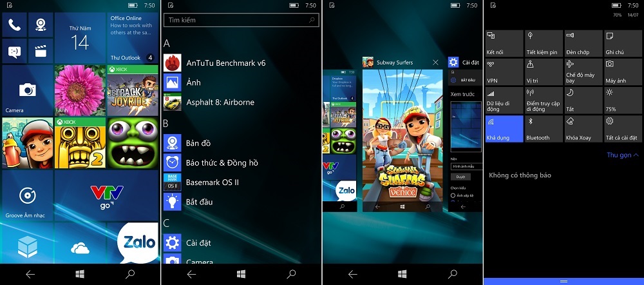Viewport: 644px width, 285px height.
Task: Tap the Search magnifier on the Start screen
Action: (130, 274)
